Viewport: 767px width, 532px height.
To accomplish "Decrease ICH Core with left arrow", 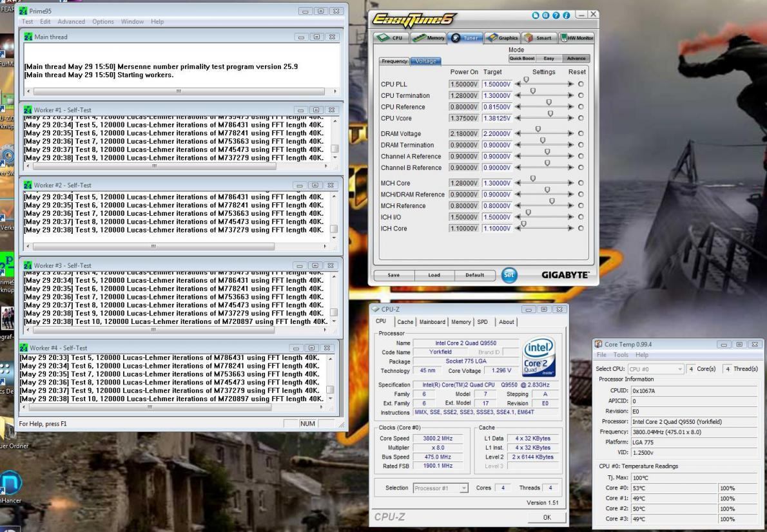I will (x=518, y=229).
